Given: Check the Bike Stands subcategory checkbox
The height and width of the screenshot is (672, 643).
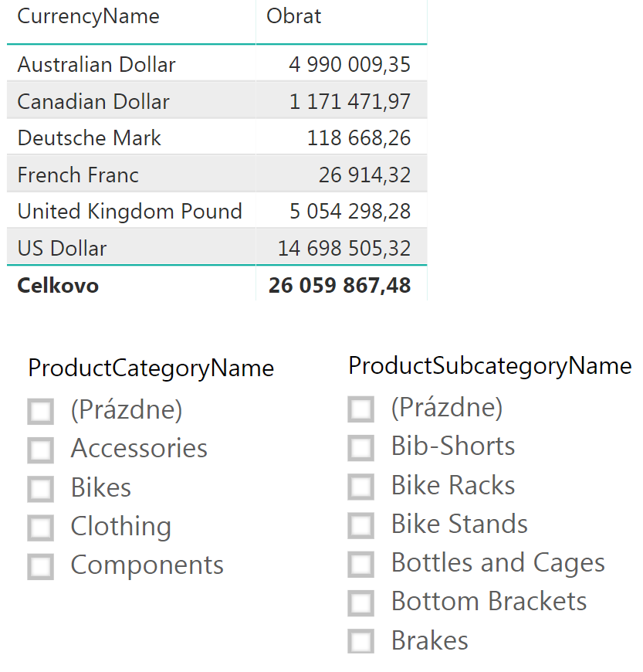Looking at the screenshot, I should (360, 525).
